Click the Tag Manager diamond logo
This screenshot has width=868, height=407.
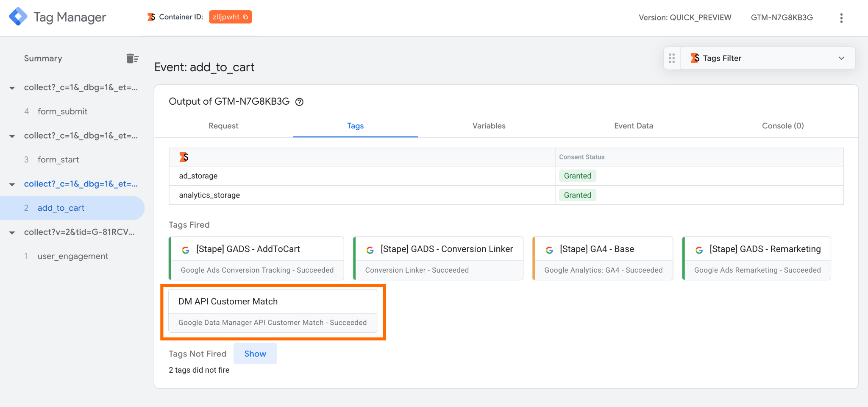click(x=18, y=17)
